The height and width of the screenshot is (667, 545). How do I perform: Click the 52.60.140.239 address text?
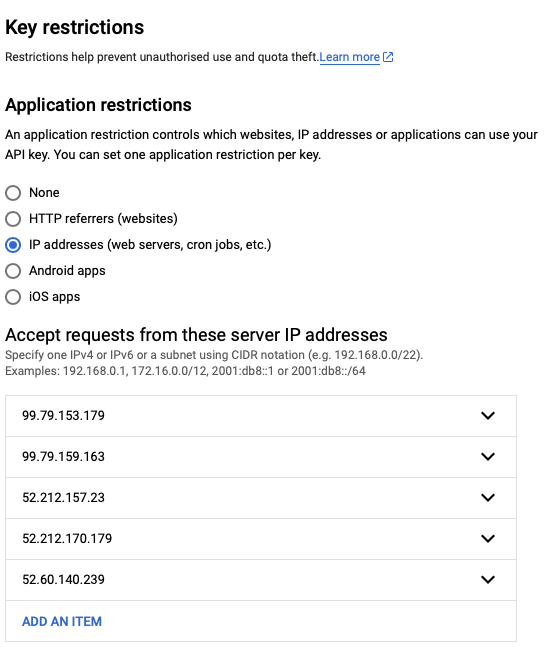(x=63, y=579)
